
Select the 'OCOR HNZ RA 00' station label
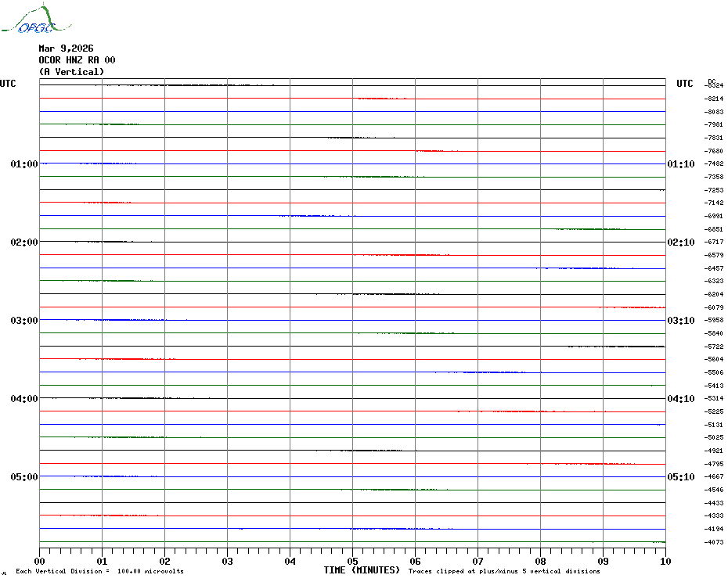[x=77, y=60]
